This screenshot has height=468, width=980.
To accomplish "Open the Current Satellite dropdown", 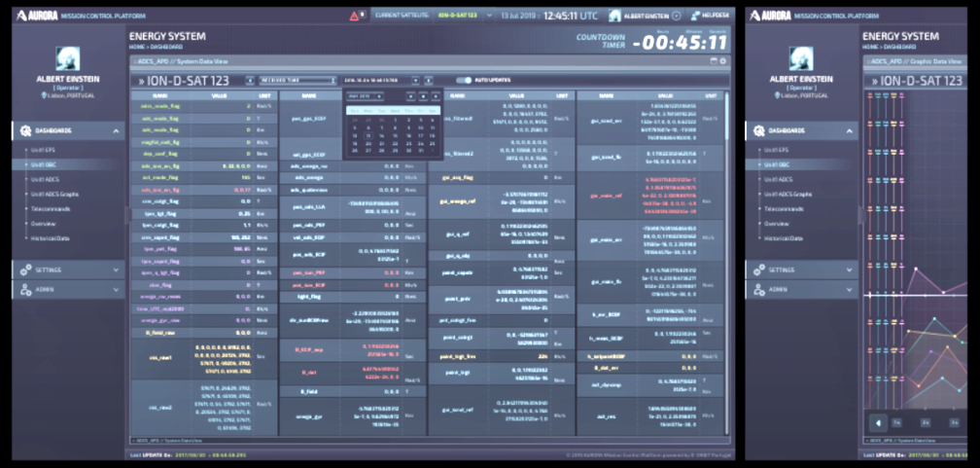I will coord(488,16).
